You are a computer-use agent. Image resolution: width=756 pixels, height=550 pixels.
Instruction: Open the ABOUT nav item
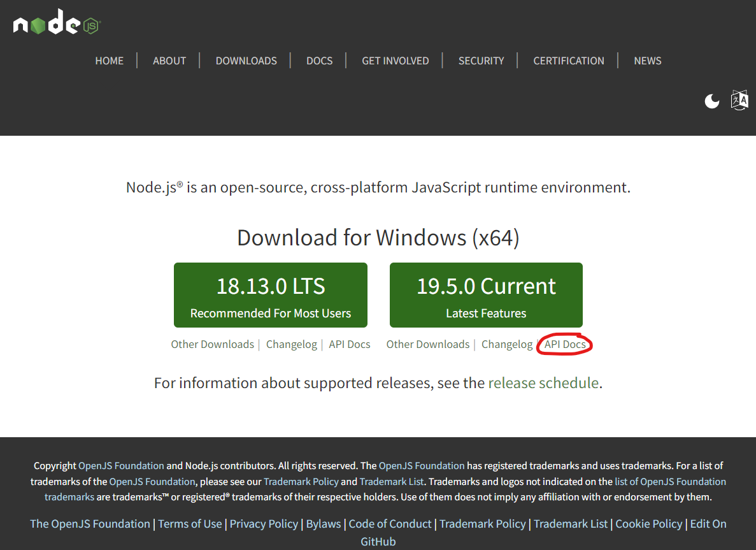pyautogui.click(x=169, y=61)
